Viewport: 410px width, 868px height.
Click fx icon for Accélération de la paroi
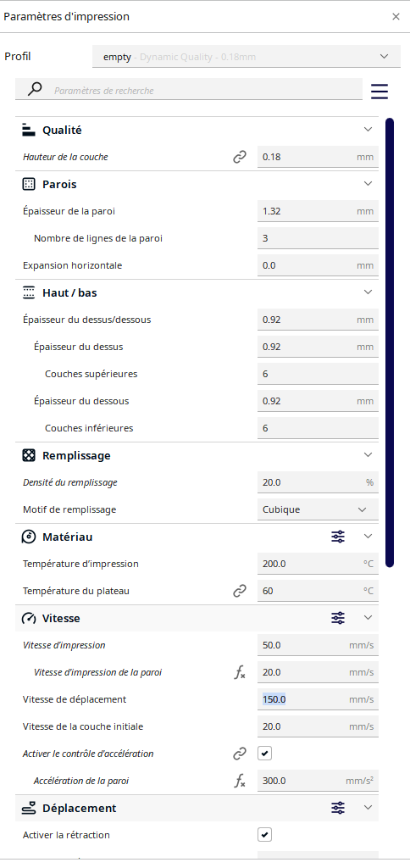pyautogui.click(x=240, y=781)
